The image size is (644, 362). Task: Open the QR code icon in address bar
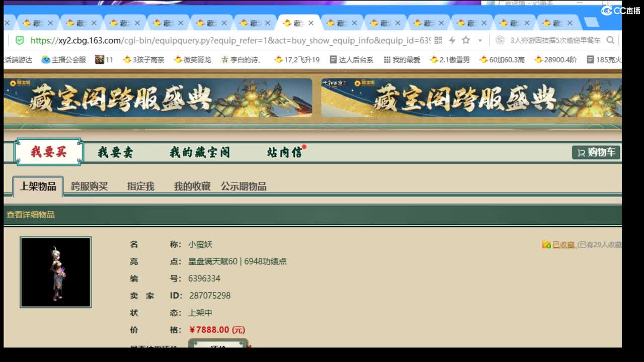[x=438, y=40]
